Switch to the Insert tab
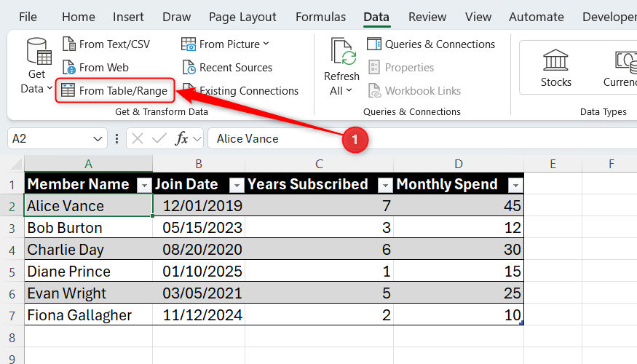This screenshot has height=364, width=637. tap(128, 17)
